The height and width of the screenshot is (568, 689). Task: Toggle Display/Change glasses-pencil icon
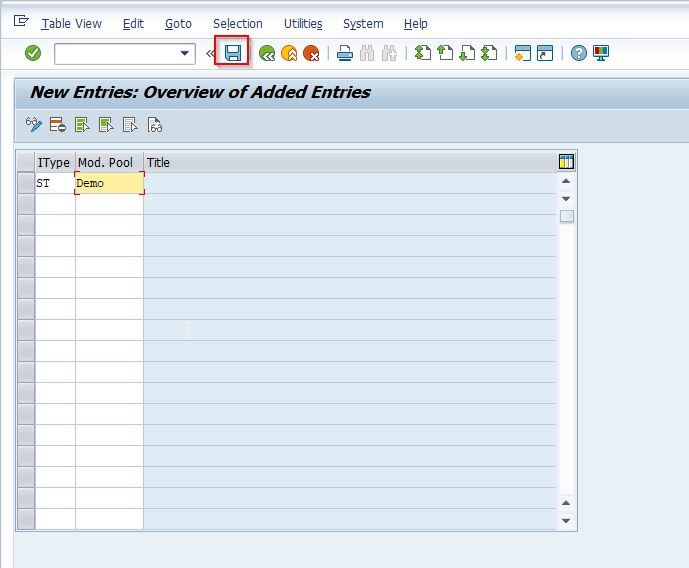[34, 125]
